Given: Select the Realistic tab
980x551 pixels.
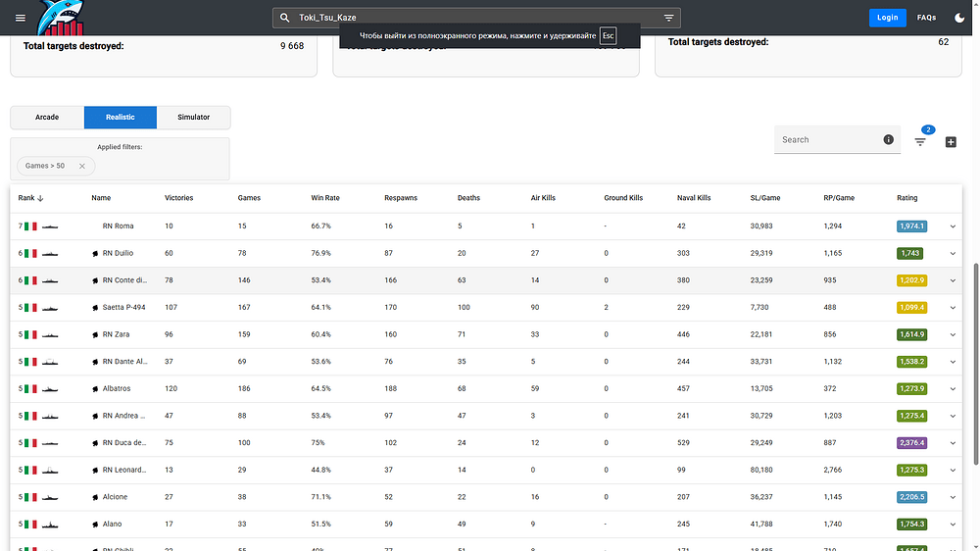Looking at the screenshot, I should [120, 117].
